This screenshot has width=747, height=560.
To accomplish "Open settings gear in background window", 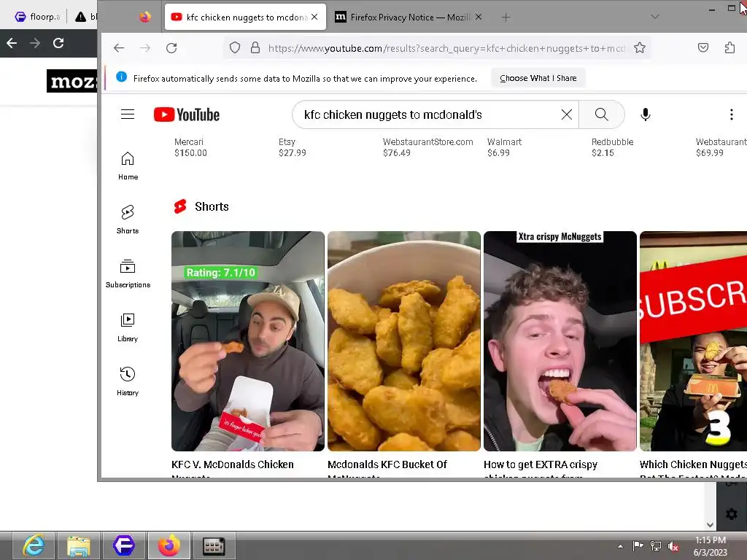I will coord(731,514).
